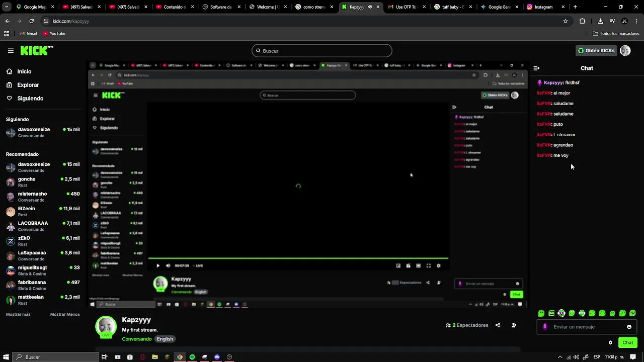Switch to the Google Gemini browser tab
Image resolution: width=644 pixels, height=362 pixels.
tap(499, 7)
